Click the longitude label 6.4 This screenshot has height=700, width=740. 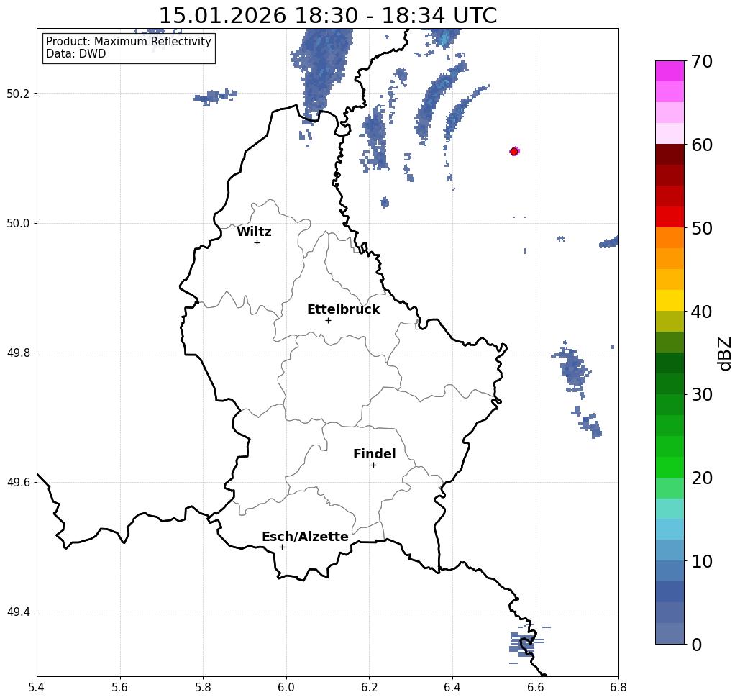[452, 687]
